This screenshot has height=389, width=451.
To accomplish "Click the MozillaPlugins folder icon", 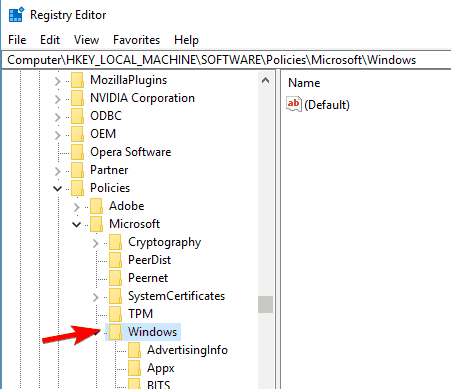I will coord(77,81).
